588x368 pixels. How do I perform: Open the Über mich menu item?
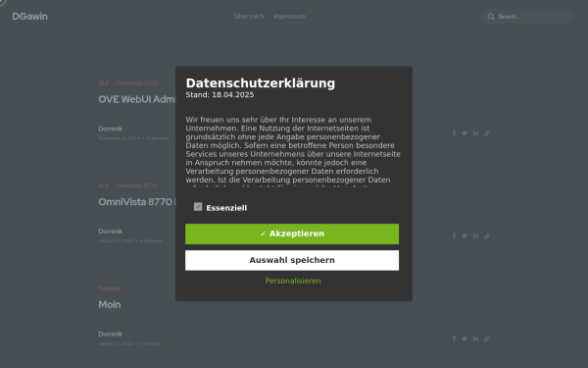click(249, 17)
